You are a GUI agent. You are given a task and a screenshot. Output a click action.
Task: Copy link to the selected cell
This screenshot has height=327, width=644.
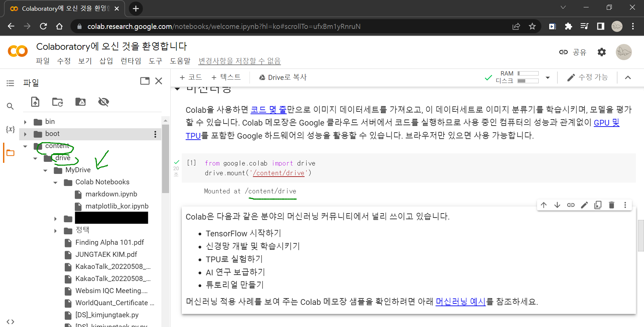tap(571, 205)
